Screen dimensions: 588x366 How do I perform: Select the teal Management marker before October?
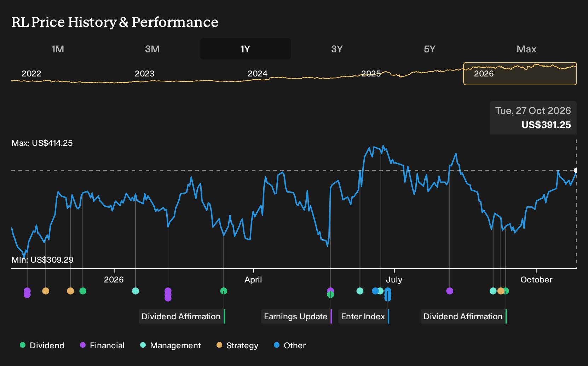tap(493, 291)
